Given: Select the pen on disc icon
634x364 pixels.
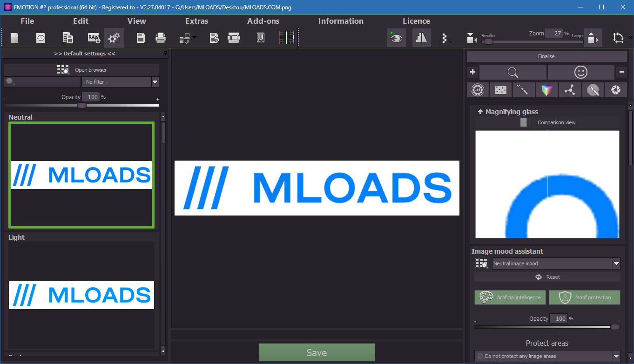Looking at the screenshot, I should point(593,90).
